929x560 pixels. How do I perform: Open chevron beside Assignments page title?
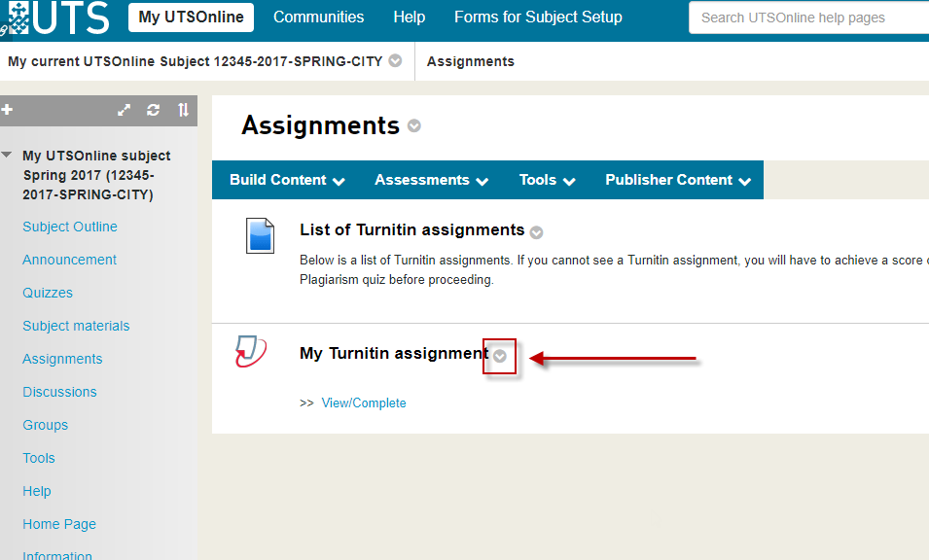414,126
